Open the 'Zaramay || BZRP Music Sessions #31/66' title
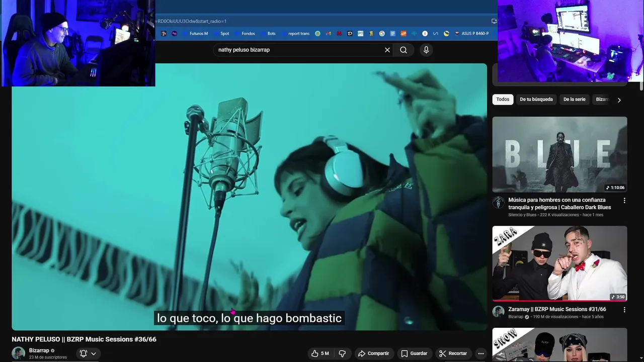This screenshot has width=644, height=362. [557, 309]
